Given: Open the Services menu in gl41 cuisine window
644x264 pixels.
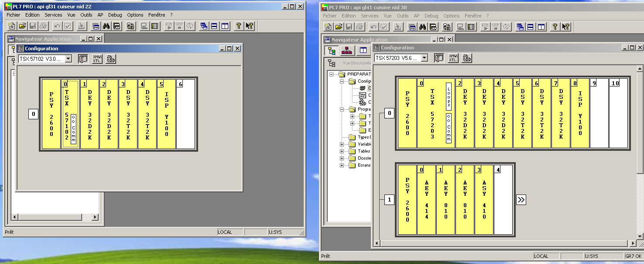Looking at the screenshot, I should (370, 16).
